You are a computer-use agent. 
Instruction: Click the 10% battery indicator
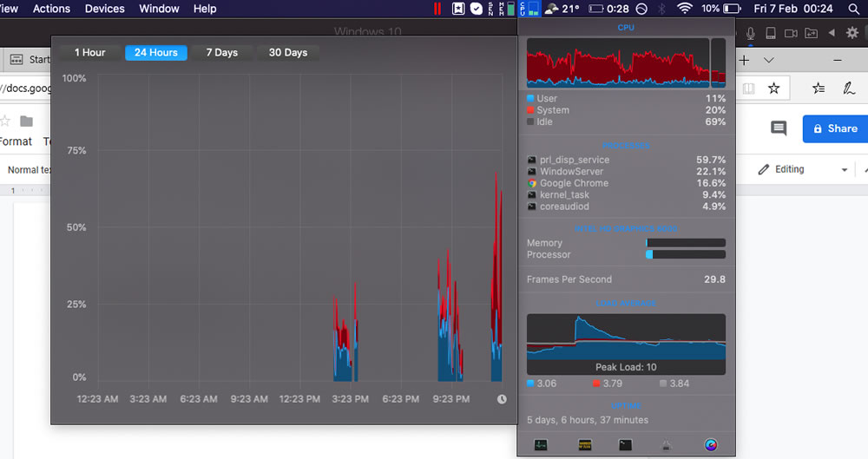[720, 9]
